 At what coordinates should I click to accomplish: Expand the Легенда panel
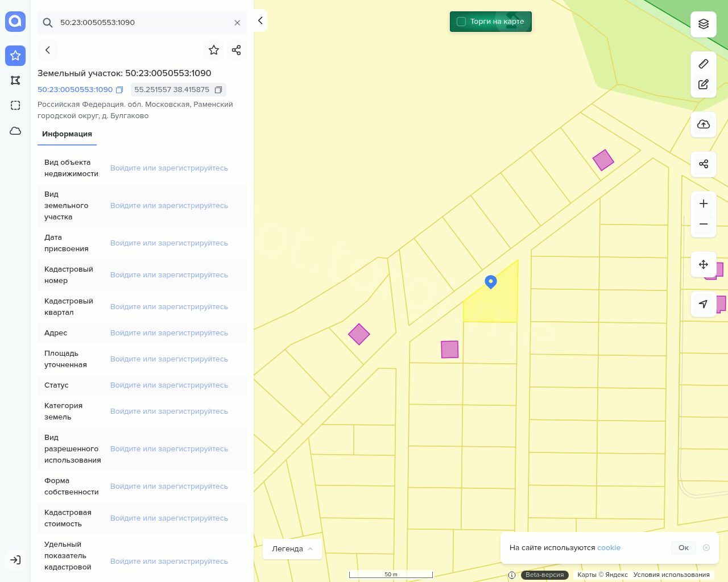coord(292,548)
